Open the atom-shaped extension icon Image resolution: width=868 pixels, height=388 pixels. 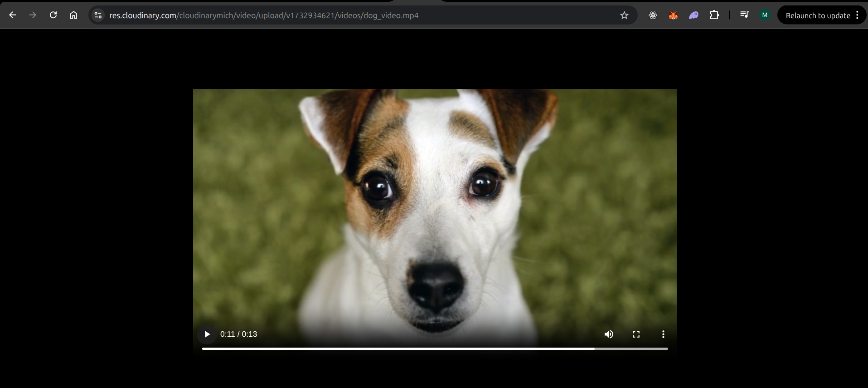[x=653, y=15]
